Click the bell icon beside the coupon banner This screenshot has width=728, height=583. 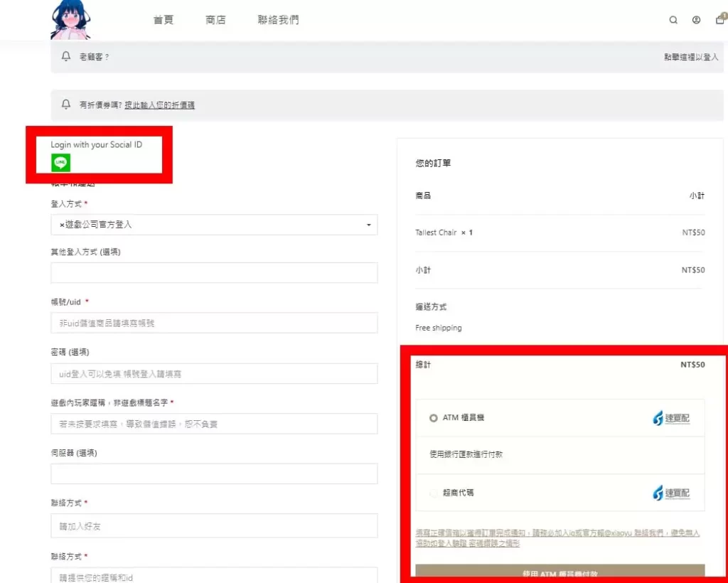point(66,104)
